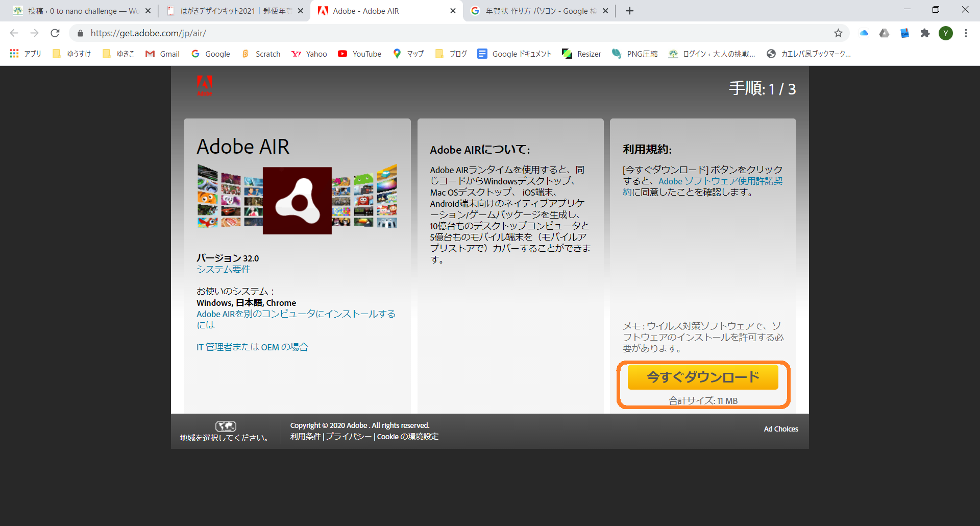Open the Chrome profile avatar Y
The height and width of the screenshot is (526, 980).
(x=946, y=33)
